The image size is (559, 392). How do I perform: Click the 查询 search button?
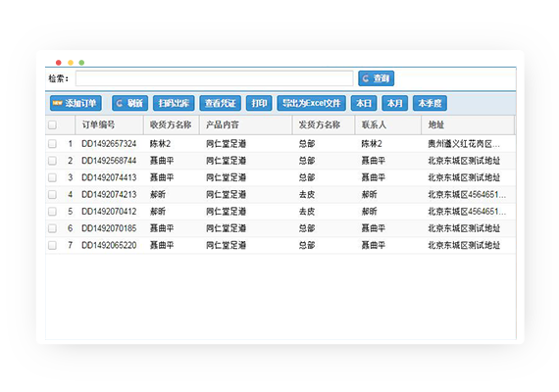point(376,78)
